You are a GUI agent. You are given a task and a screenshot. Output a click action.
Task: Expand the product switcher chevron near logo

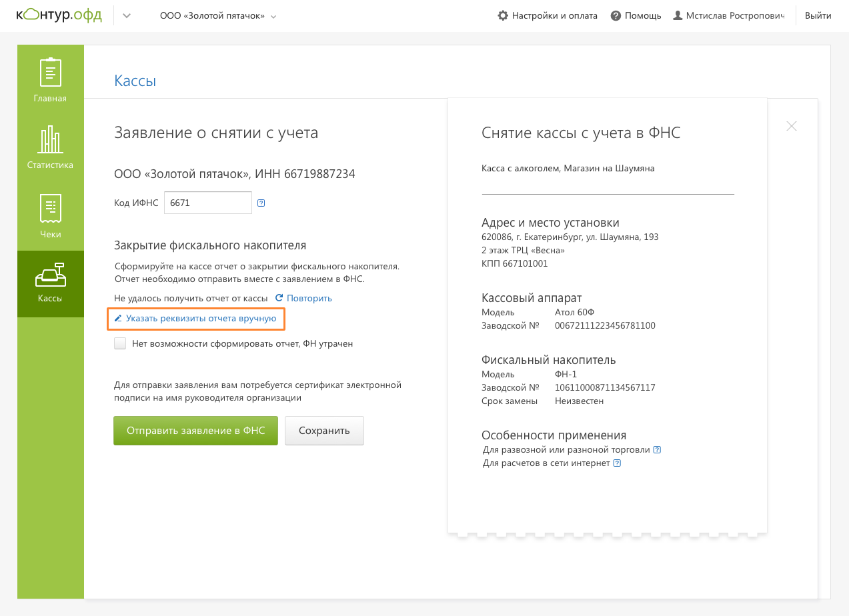tap(127, 16)
